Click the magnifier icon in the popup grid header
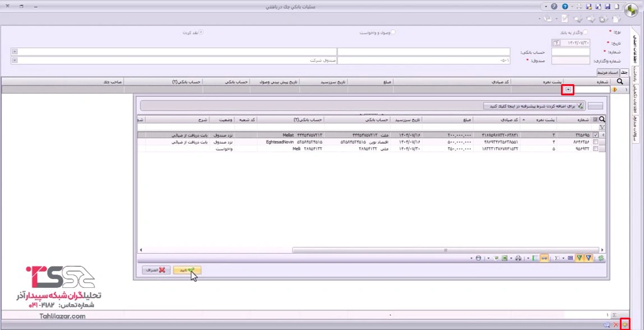Screen dimensions: 644x330 602,119
